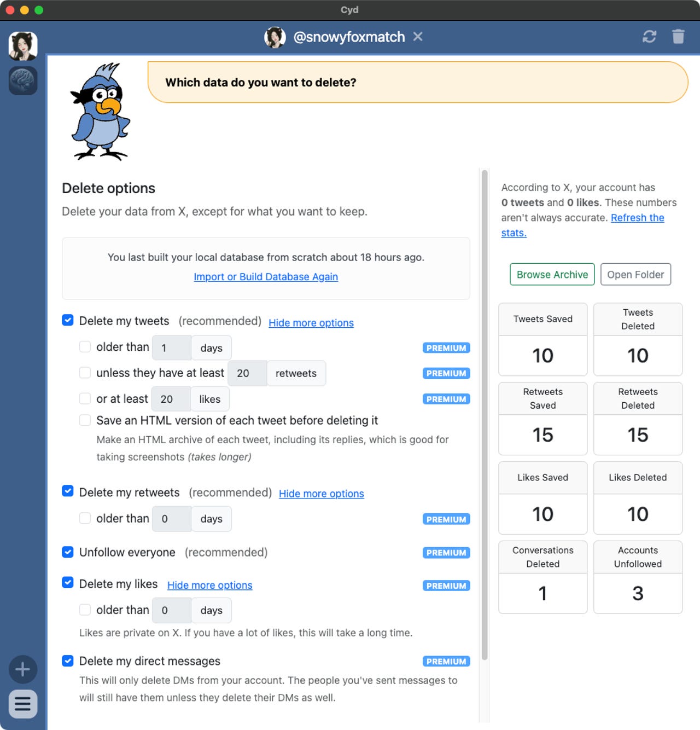Add a new account with plus button
The image size is (700, 730).
point(23,669)
